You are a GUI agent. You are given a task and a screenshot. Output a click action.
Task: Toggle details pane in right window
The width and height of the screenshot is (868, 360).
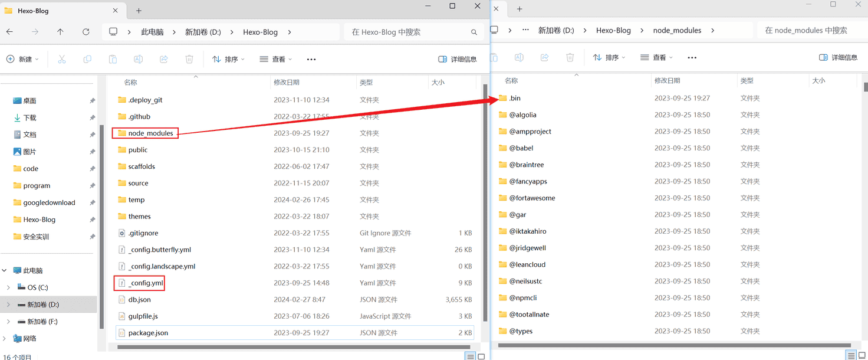click(838, 57)
